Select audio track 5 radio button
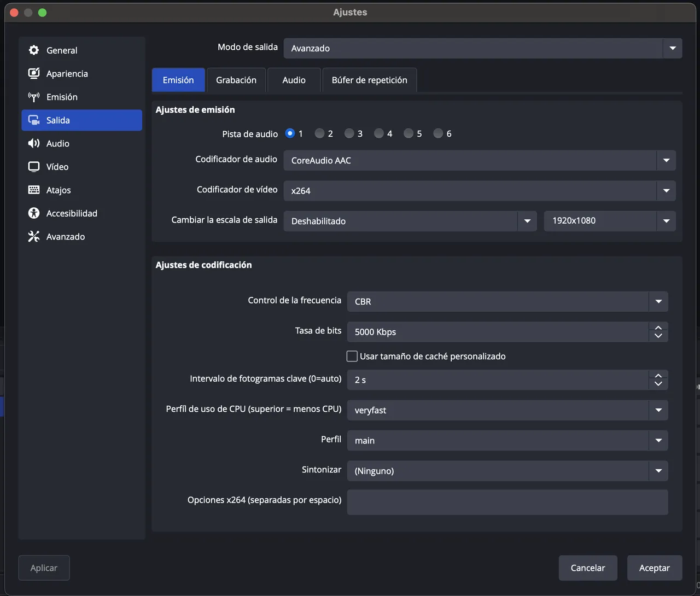 (x=409, y=133)
